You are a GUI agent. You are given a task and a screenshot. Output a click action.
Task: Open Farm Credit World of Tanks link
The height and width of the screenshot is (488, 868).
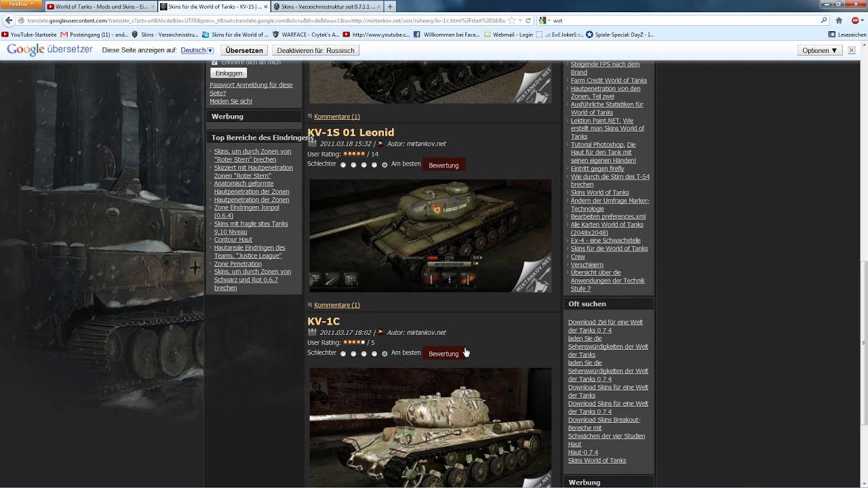(608, 80)
